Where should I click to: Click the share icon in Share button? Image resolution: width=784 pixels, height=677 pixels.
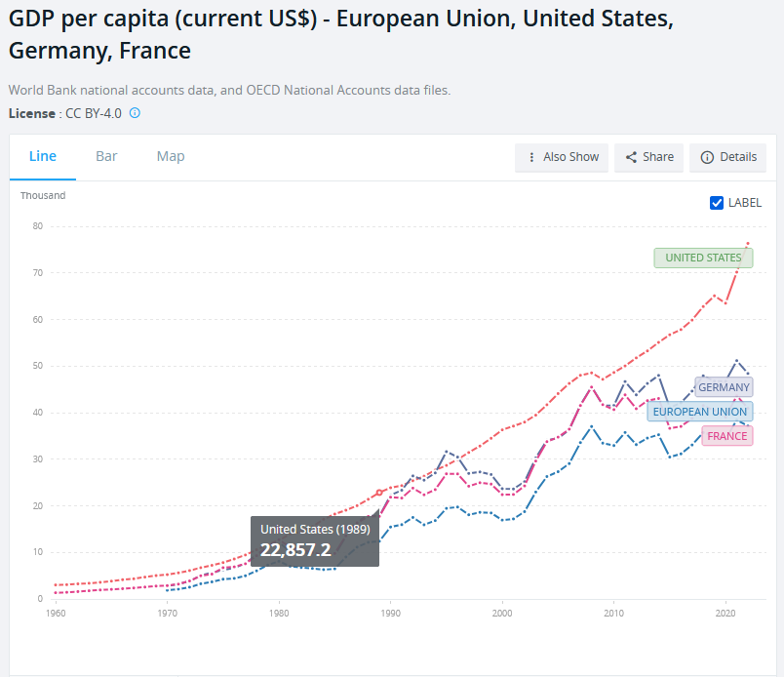[631, 157]
